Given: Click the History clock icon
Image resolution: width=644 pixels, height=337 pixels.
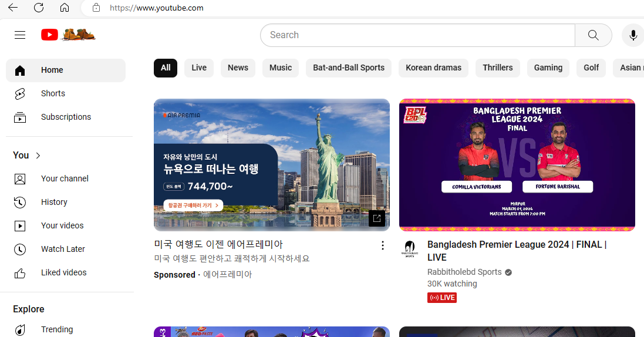Looking at the screenshot, I should (x=20, y=202).
